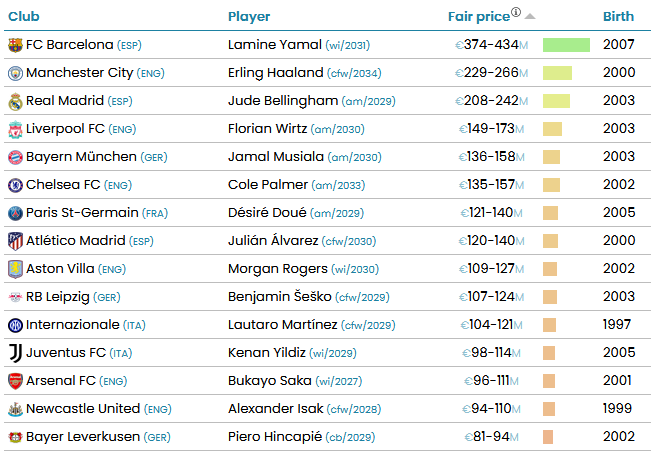Click the FC Barcelona club crest
This screenshot has height=453, width=651.
[15, 45]
